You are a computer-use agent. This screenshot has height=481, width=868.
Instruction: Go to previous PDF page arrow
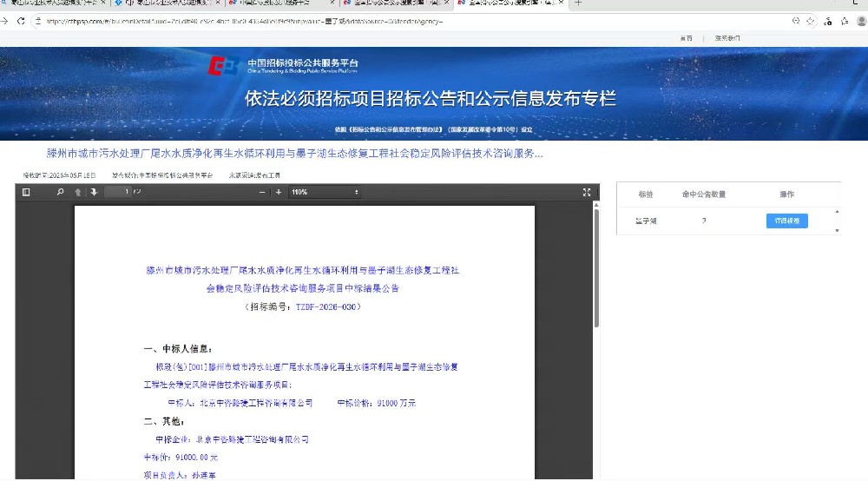coord(78,192)
